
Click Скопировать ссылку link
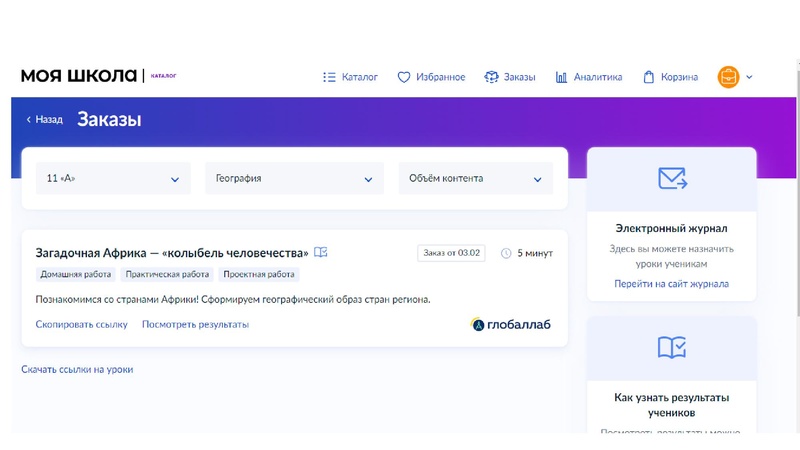click(82, 324)
